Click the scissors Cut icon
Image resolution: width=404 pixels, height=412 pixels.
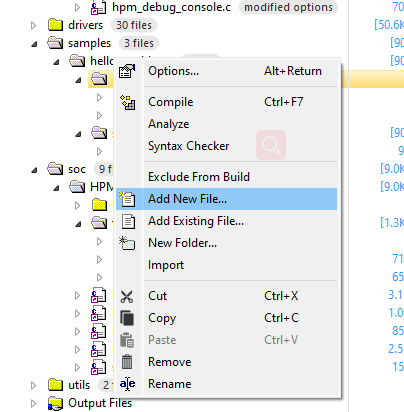127,296
